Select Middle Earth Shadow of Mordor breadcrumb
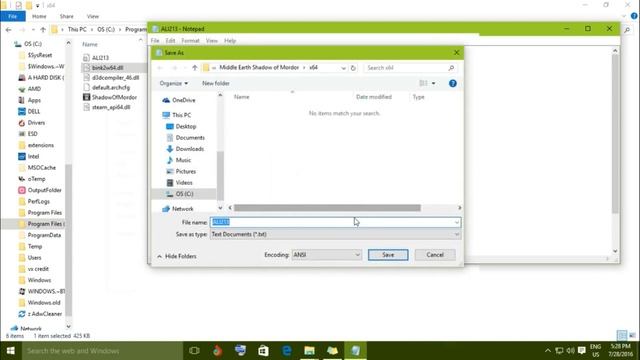This screenshot has height=360, width=640. (x=259, y=67)
